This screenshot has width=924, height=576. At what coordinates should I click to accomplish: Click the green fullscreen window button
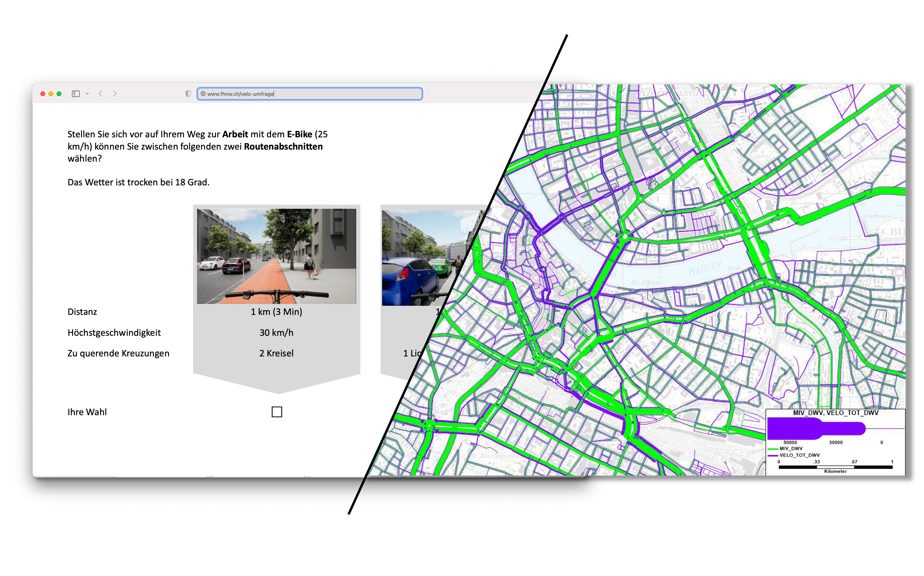pos(59,94)
